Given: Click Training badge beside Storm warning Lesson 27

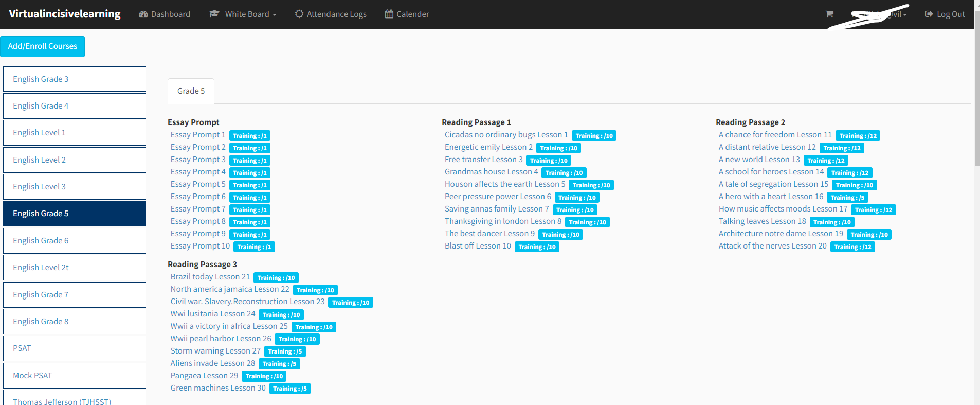Looking at the screenshot, I should 285,351.
